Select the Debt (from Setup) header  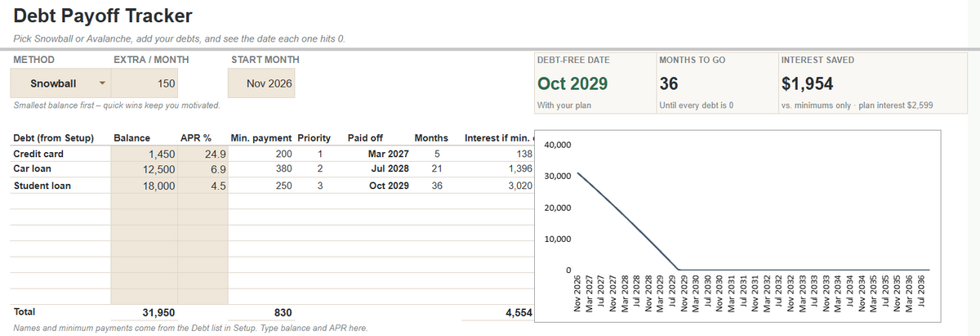[54, 138]
